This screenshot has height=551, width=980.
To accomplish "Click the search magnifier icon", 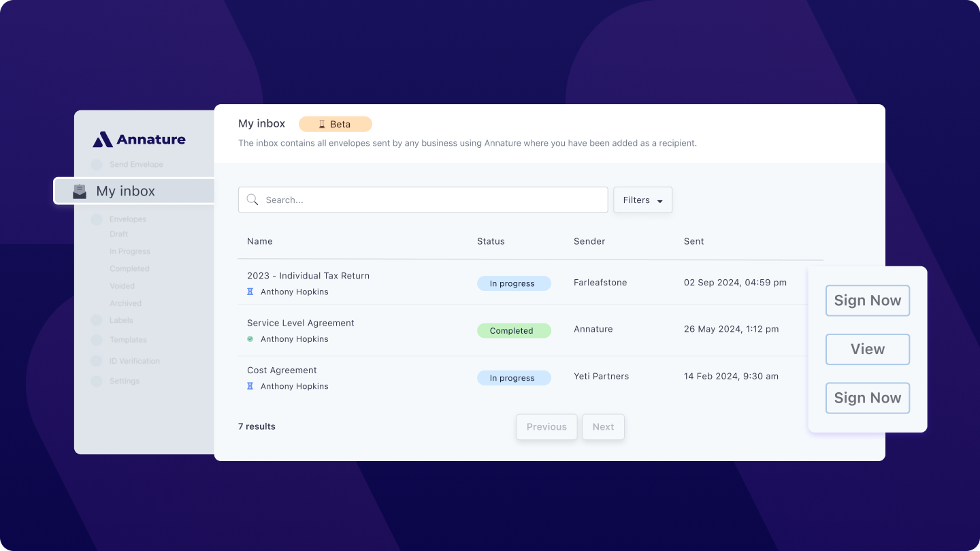I will click(252, 200).
